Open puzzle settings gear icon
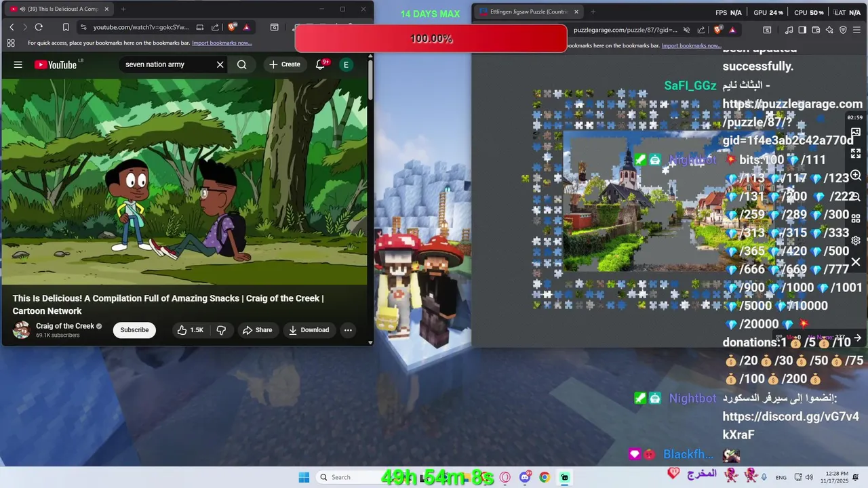Screen dimensions: 868x488 coord(856,241)
